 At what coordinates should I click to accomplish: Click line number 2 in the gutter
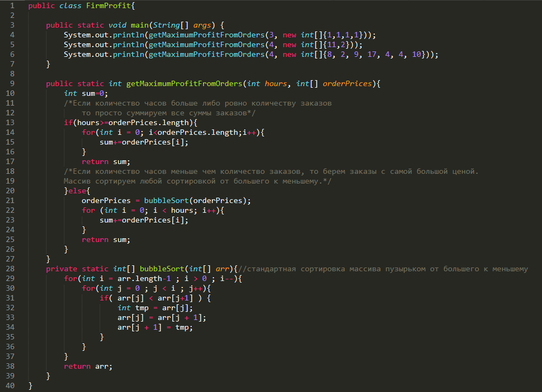[x=12, y=16]
